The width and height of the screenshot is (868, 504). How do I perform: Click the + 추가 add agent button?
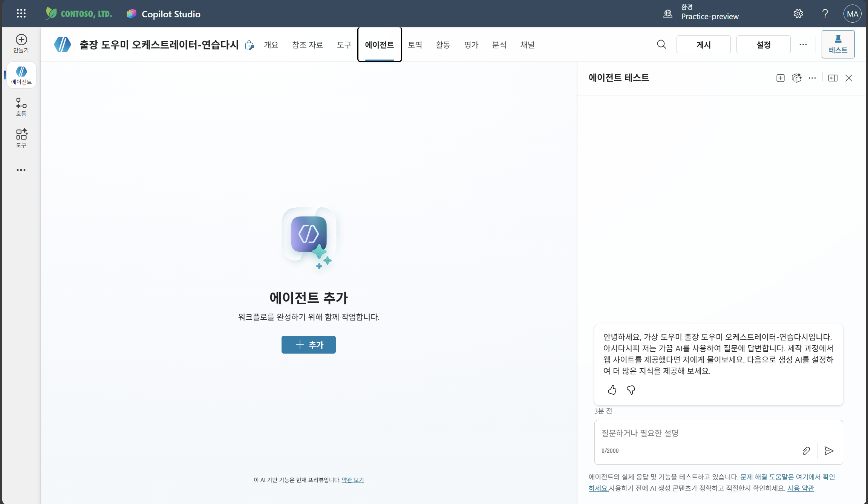[x=309, y=345]
